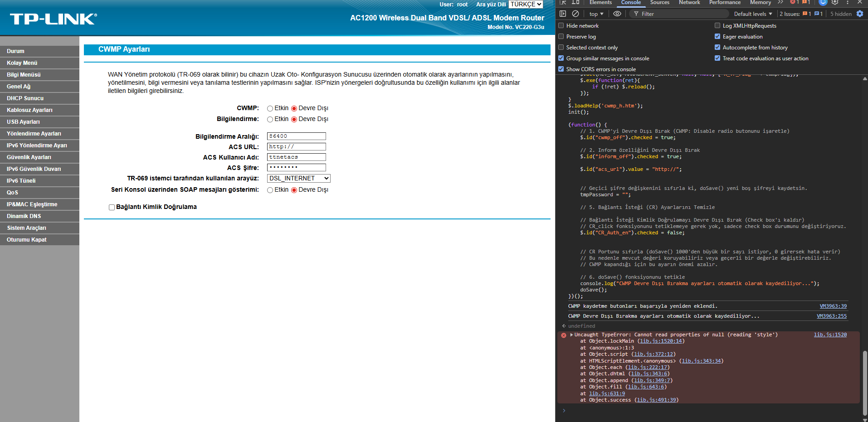This screenshot has height=422, width=868.
Task: Open the Performance tab
Action: point(725,3)
